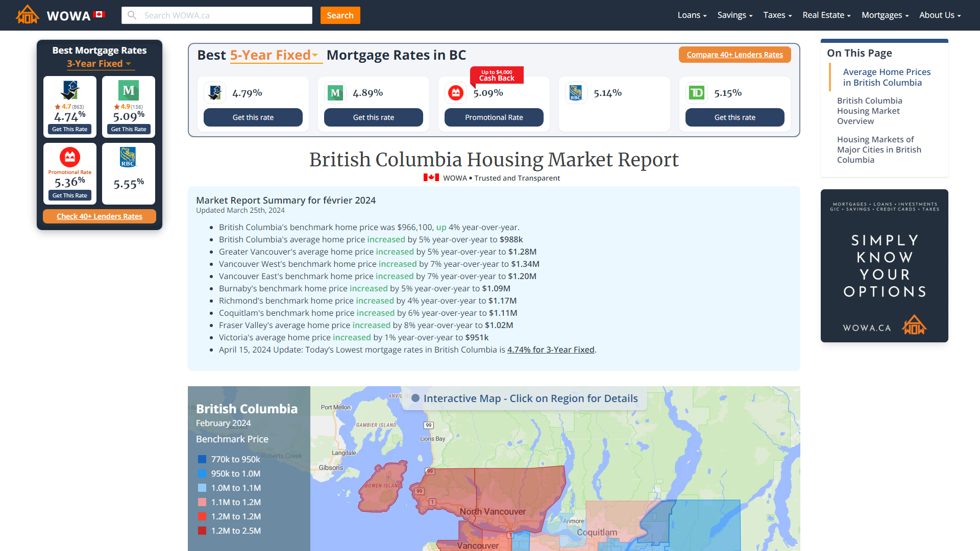The width and height of the screenshot is (980, 551).
Task: Click Get this rate for 5.15%
Action: point(735,117)
